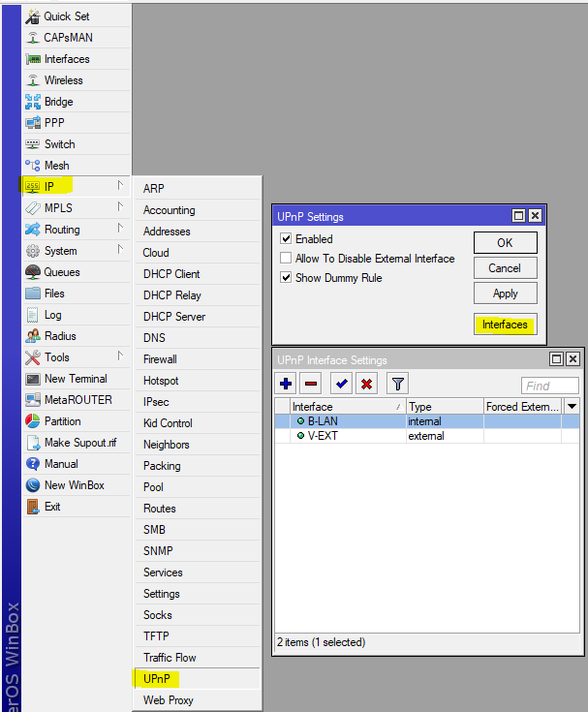Expand the Routing submenu arrow
This screenshot has height=712, width=588.
120,228
